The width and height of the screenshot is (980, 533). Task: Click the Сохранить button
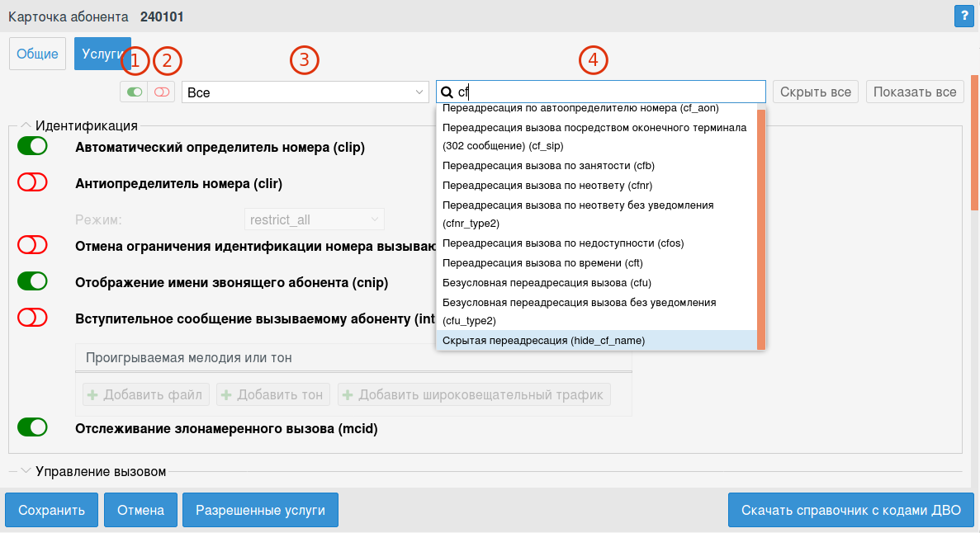(x=52, y=510)
